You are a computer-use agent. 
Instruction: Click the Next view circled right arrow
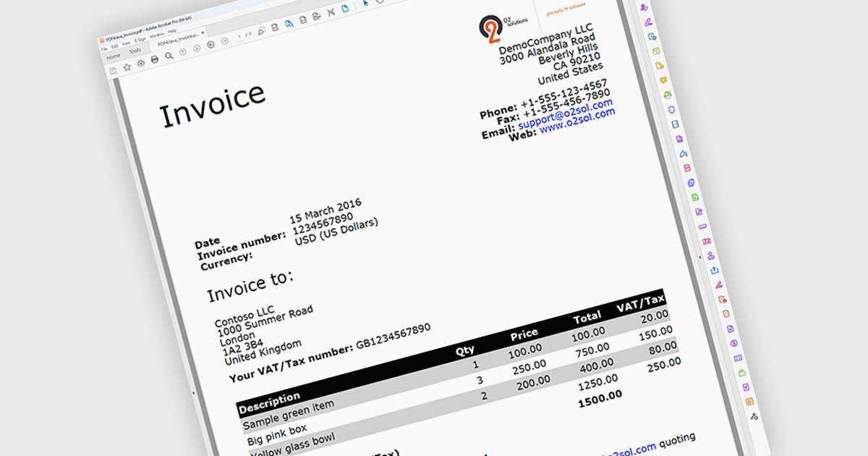[225, 41]
